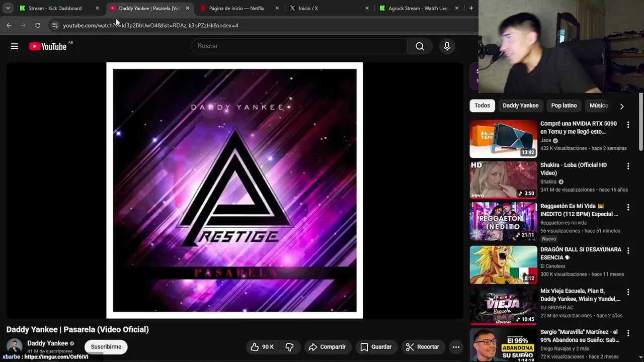Open Shakira Loba video thumbnail
Image resolution: width=644 pixels, height=362 pixels.
click(503, 180)
